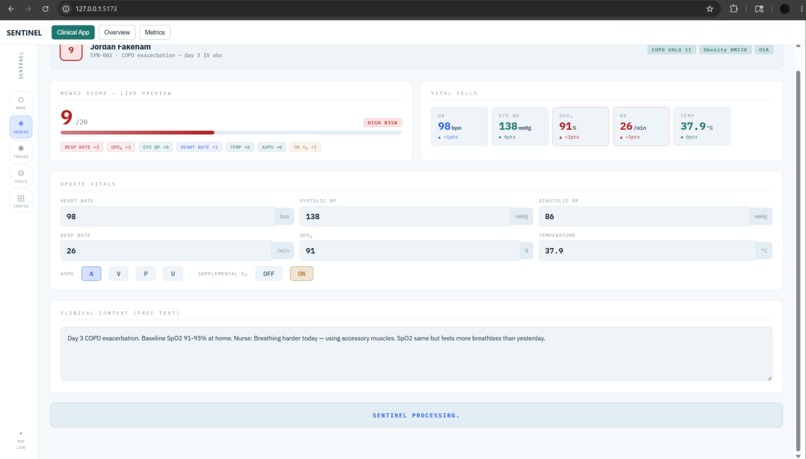Click the large NEWS2 score number 9
The image size is (806, 459).
66,118
